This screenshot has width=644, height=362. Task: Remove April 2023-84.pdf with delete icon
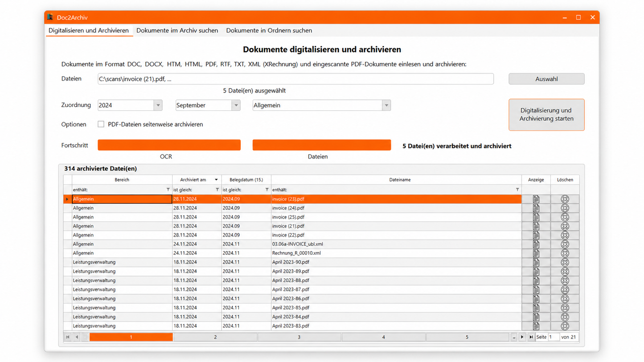[x=565, y=317]
